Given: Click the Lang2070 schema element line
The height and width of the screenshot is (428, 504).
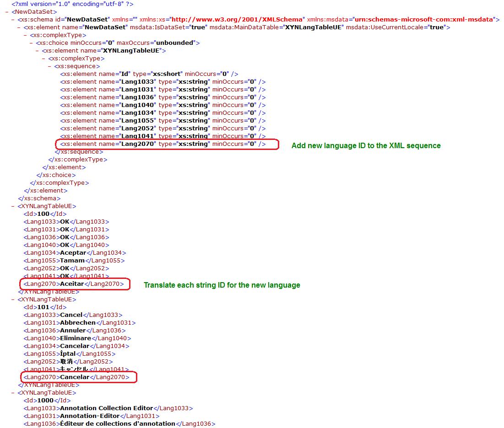Looking at the screenshot, I should click(x=163, y=144).
